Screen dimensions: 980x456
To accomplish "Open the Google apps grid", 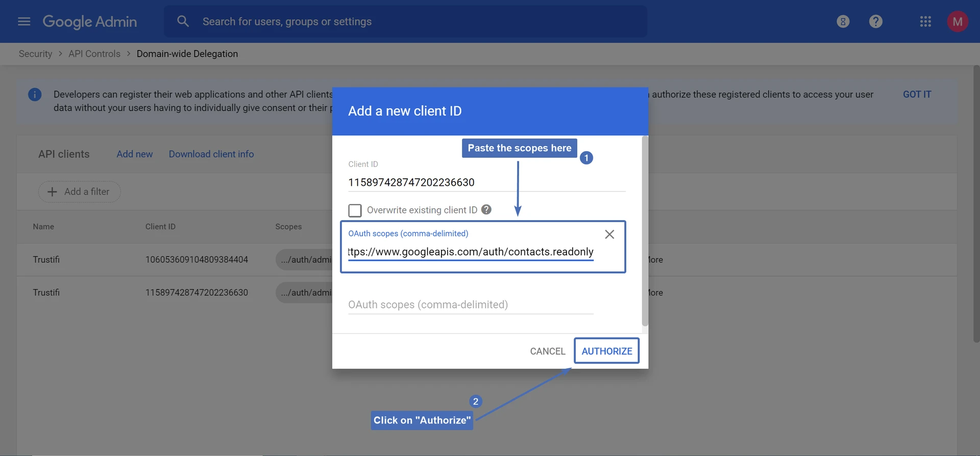I will pos(925,21).
